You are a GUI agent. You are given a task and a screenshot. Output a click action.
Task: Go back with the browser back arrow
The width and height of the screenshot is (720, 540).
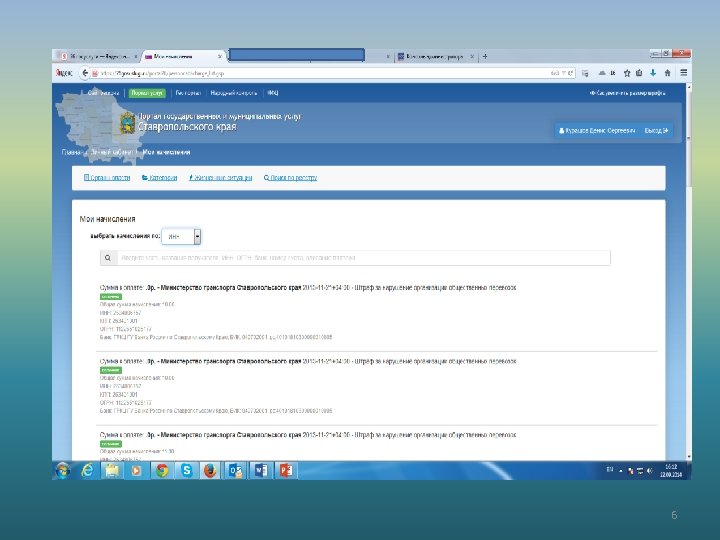click(x=85, y=73)
